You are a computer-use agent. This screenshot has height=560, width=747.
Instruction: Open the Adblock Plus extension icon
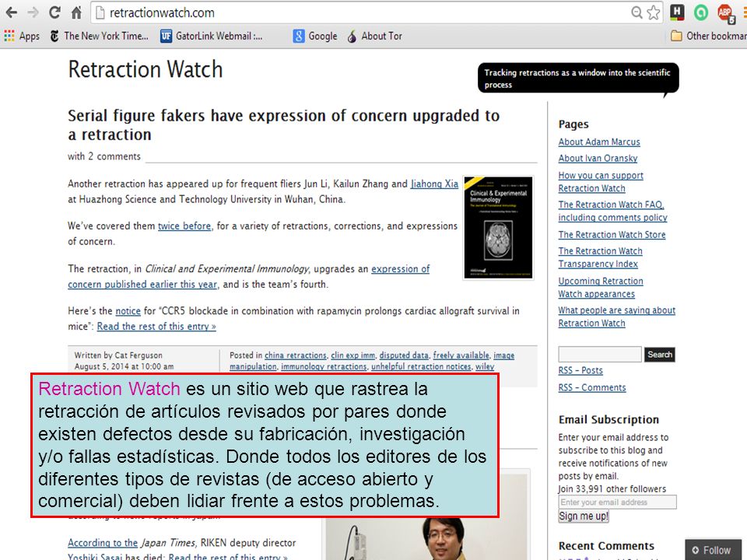coord(725,13)
